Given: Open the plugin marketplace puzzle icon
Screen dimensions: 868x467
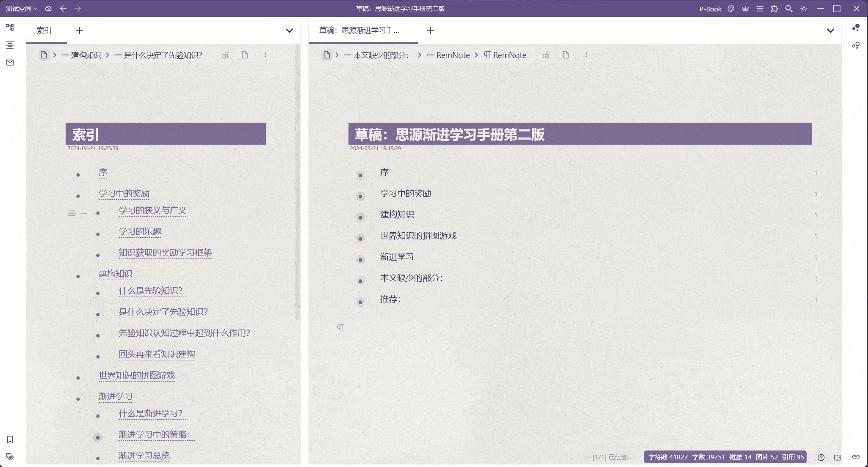Looking at the screenshot, I should 775,8.
